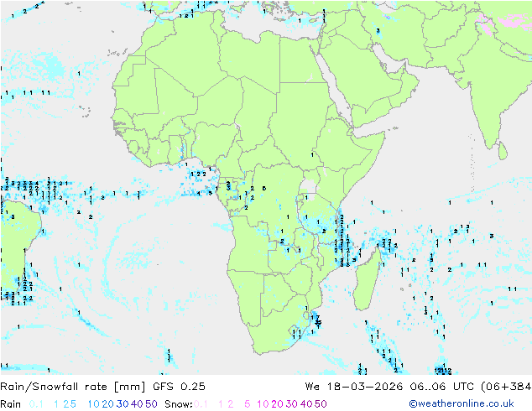Screen dimensions: 532x411
Task: Click Madagascar island on the map
Action: click(367, 280)
